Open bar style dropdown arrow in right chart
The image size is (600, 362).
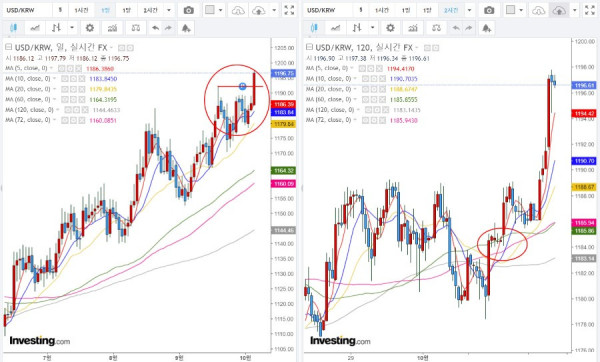[x=373, y=28]
